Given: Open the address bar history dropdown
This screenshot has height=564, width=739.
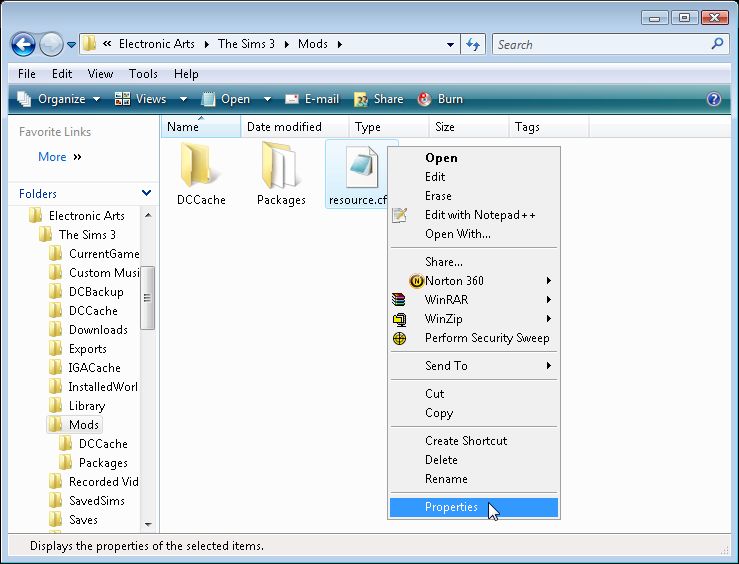Looking at the screenshot, I should point(451,45).
